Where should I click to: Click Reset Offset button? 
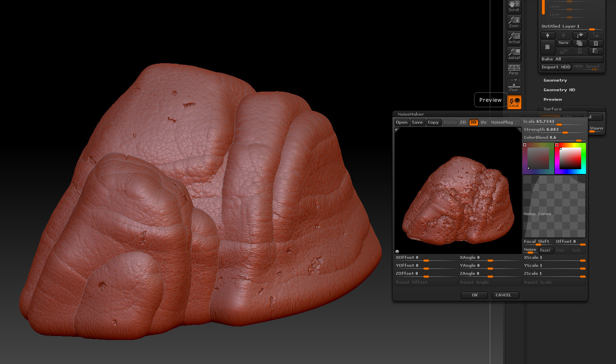click(426, 282)
